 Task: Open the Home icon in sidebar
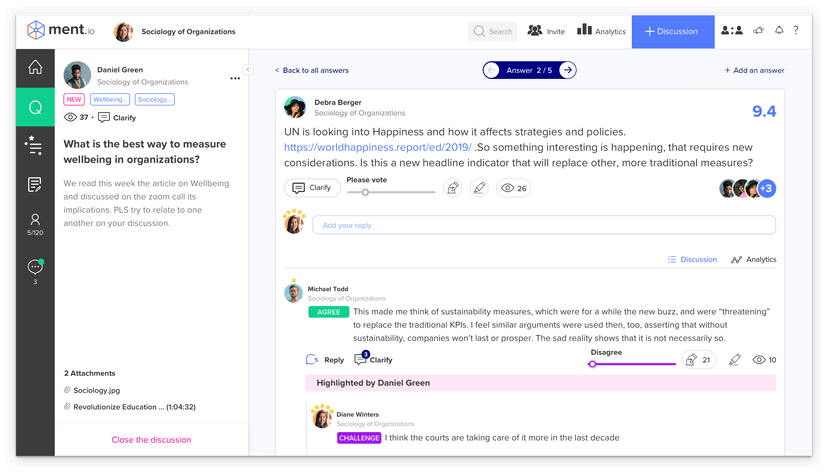point(35,68)
